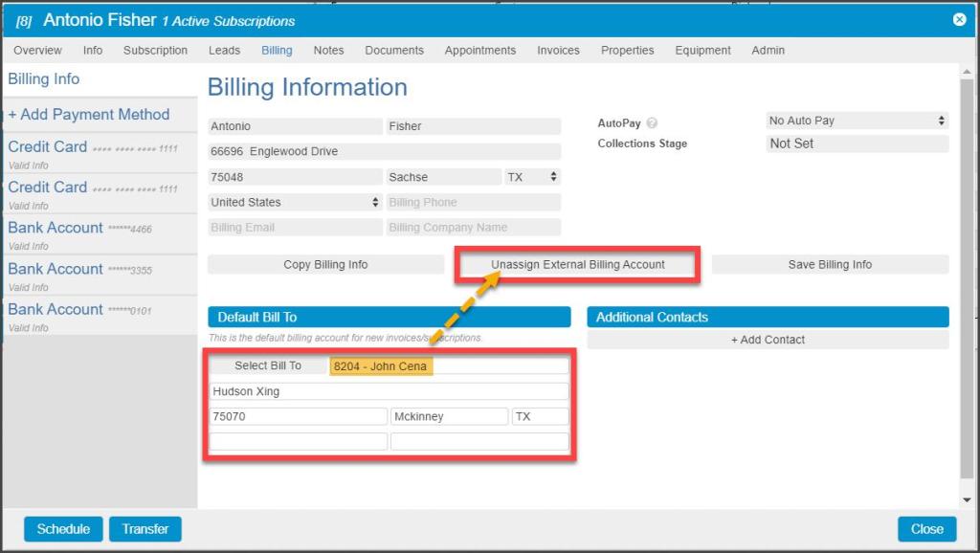The width and height of the screenshot is (980, 553).
Task: Go to the Equipment tab
Action: [704, 51]
